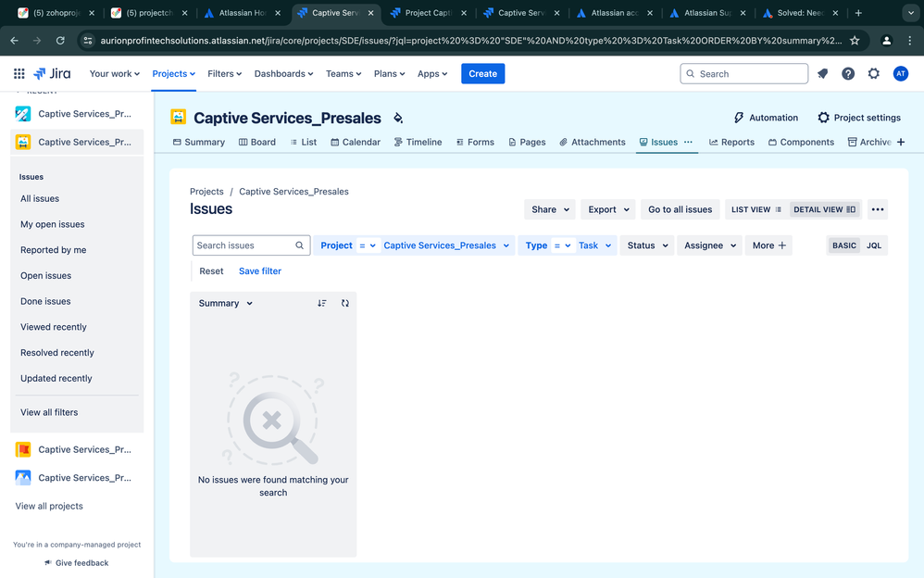Open the Apps dropdown
The image size is (924, 578).
[432, 74]
